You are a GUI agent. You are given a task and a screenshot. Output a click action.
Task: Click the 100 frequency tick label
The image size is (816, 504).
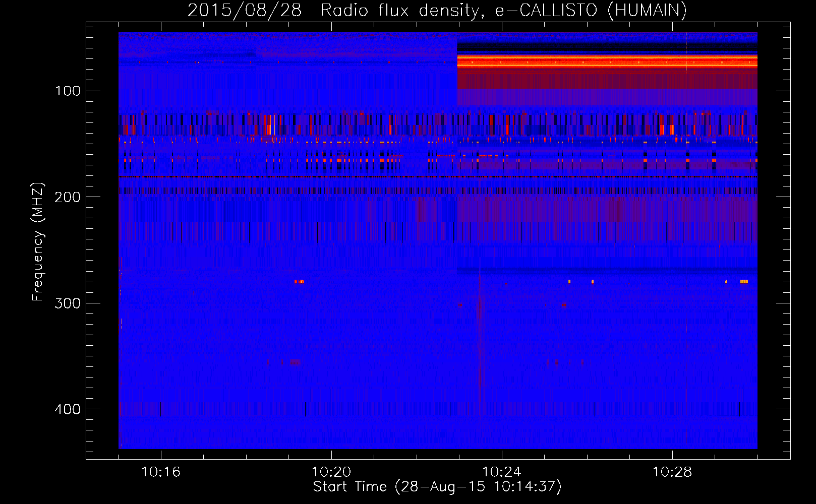click(68, 91)
